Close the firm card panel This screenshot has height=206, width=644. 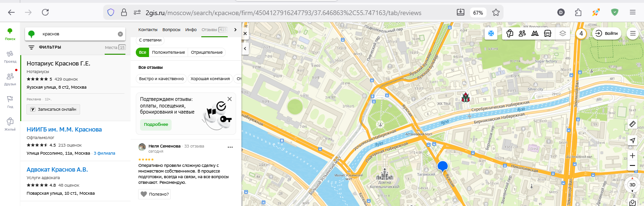[245, 34]
